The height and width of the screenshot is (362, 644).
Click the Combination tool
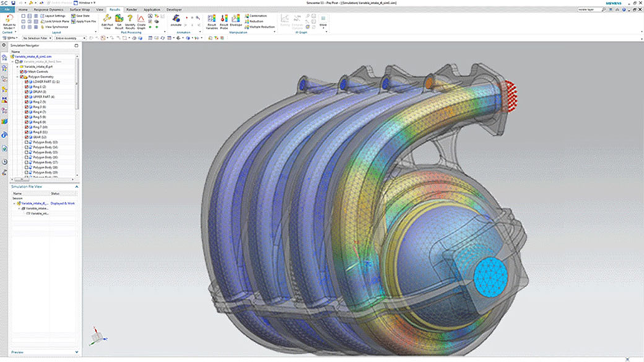click(256, 16)
